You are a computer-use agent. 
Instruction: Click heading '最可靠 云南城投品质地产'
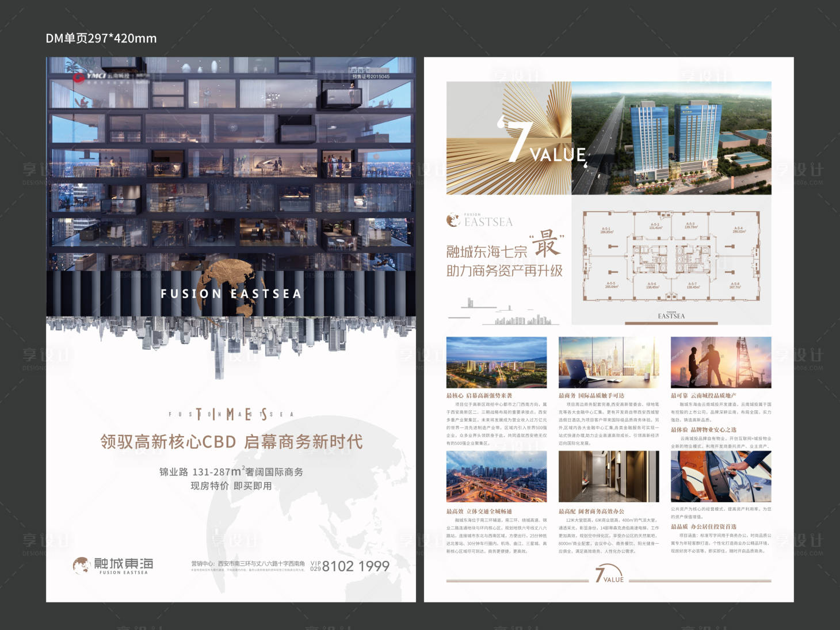coord(704,396)
